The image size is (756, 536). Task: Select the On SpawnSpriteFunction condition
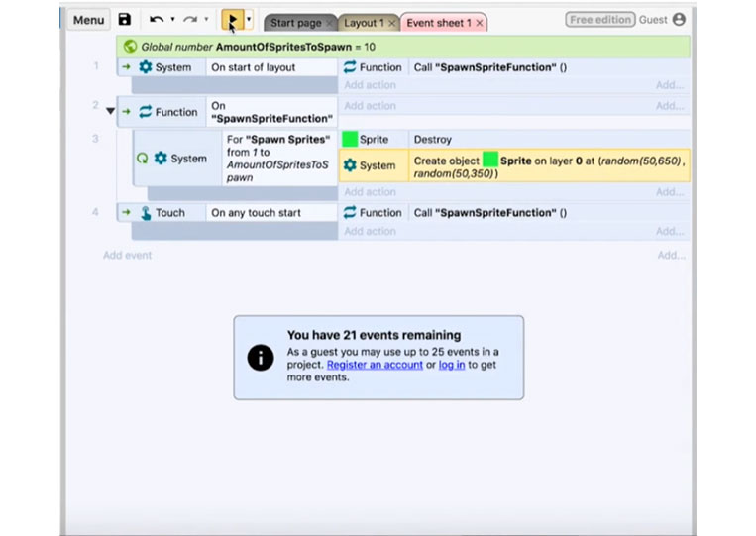click(271, 112)
